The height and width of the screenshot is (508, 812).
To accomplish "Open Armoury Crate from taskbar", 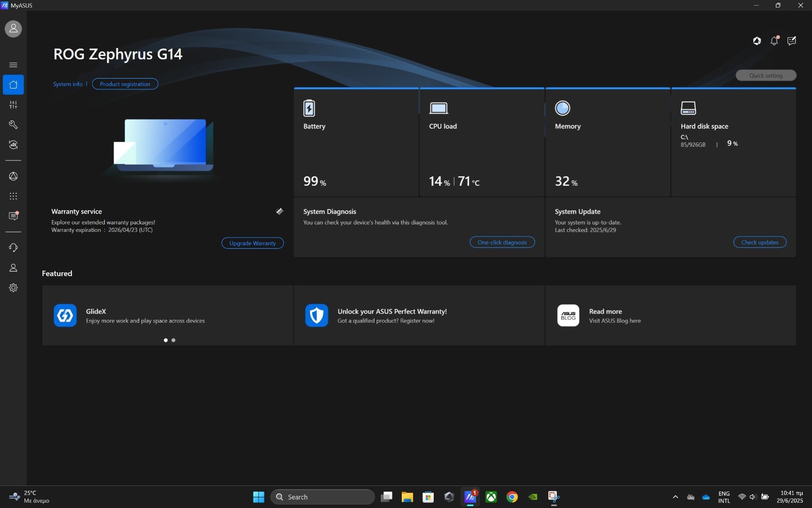I will [449, 497].
